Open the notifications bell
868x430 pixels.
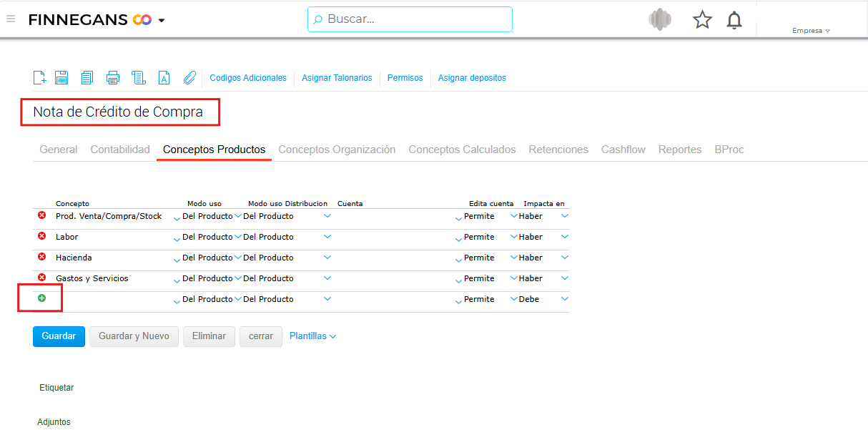point(734,20)
